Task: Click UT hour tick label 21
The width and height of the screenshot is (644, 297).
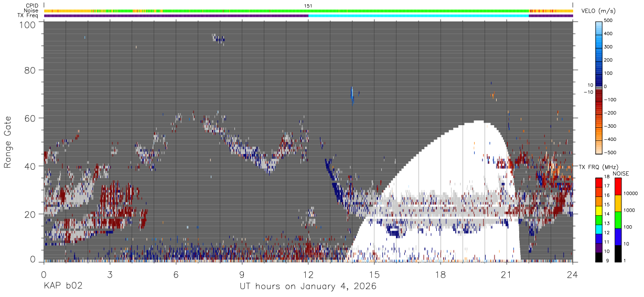Action: (x=507, y=274)
